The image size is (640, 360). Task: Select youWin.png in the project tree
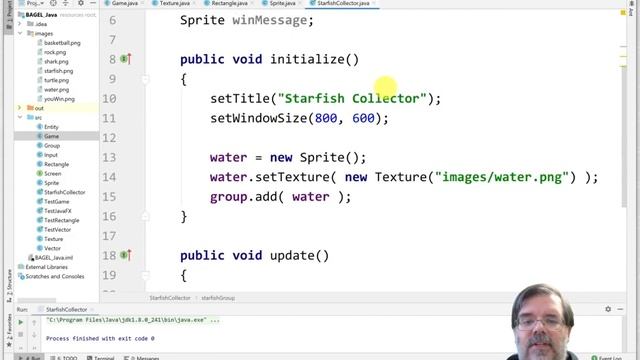[x=59, y=99]
